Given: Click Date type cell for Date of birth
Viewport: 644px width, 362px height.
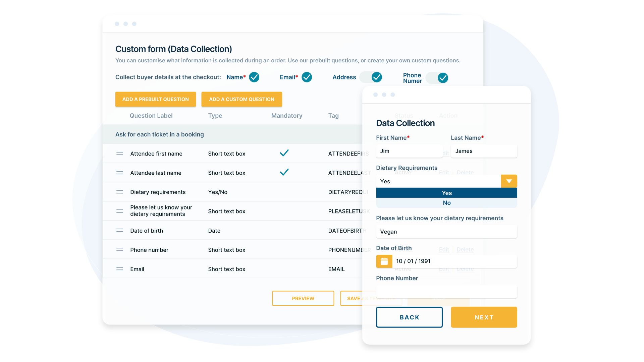Looking at the screenshot, I should click(214, 231).
